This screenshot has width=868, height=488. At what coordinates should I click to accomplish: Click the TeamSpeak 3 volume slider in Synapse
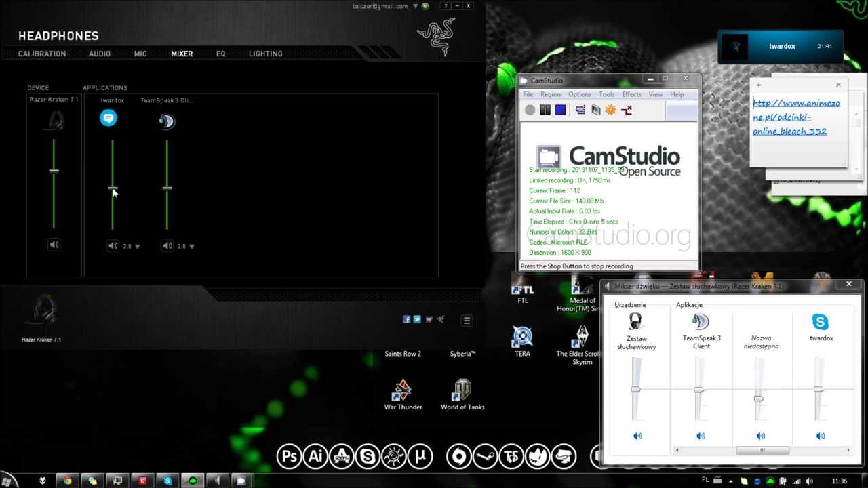pos(167,184)
